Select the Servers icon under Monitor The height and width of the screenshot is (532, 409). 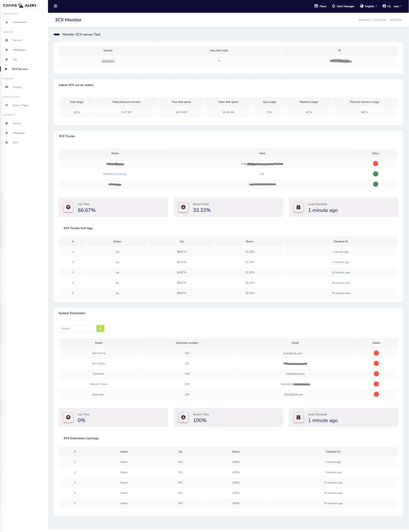click(6, 40)
